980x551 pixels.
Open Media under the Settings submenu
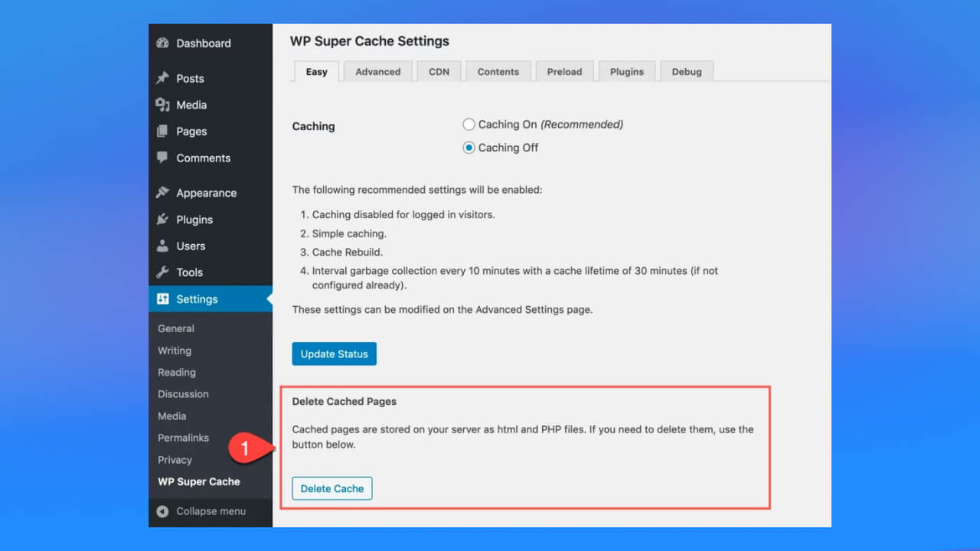pyautogui.click(x=172, y=416)
